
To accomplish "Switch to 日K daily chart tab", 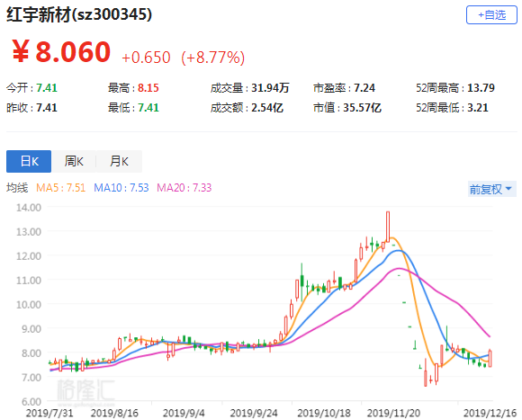I will click(29, 161).
